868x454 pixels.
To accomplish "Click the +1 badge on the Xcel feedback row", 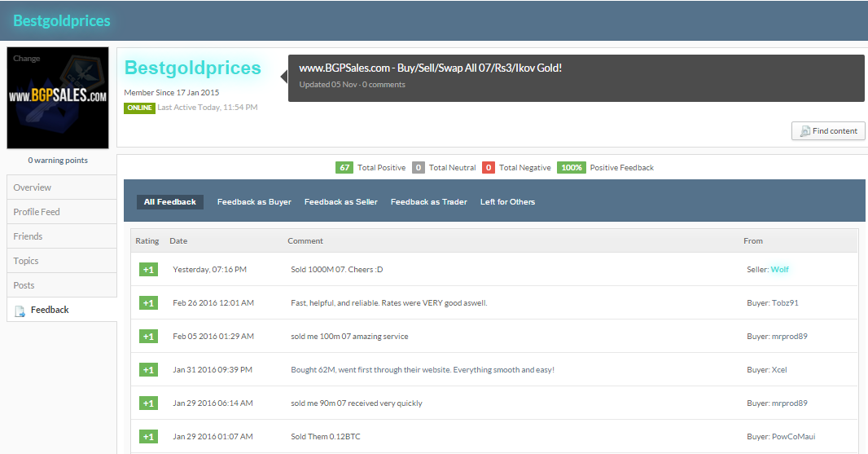I will [148, 370].
